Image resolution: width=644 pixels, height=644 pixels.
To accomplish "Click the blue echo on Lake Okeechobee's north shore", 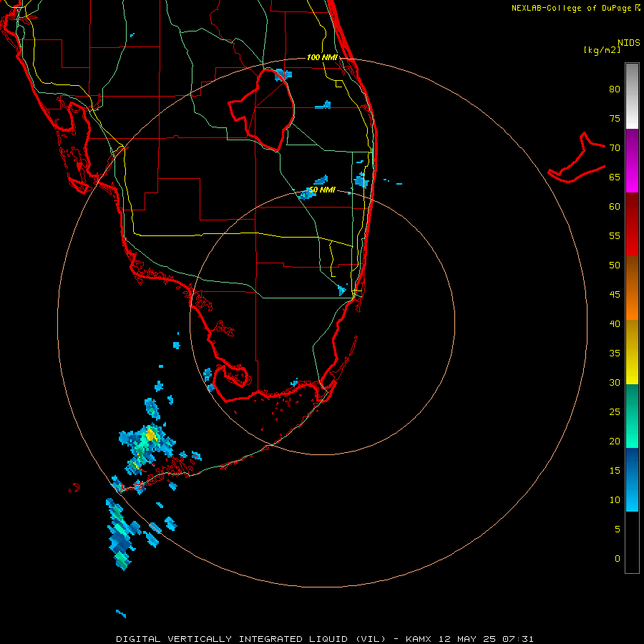I will [283, 74].
